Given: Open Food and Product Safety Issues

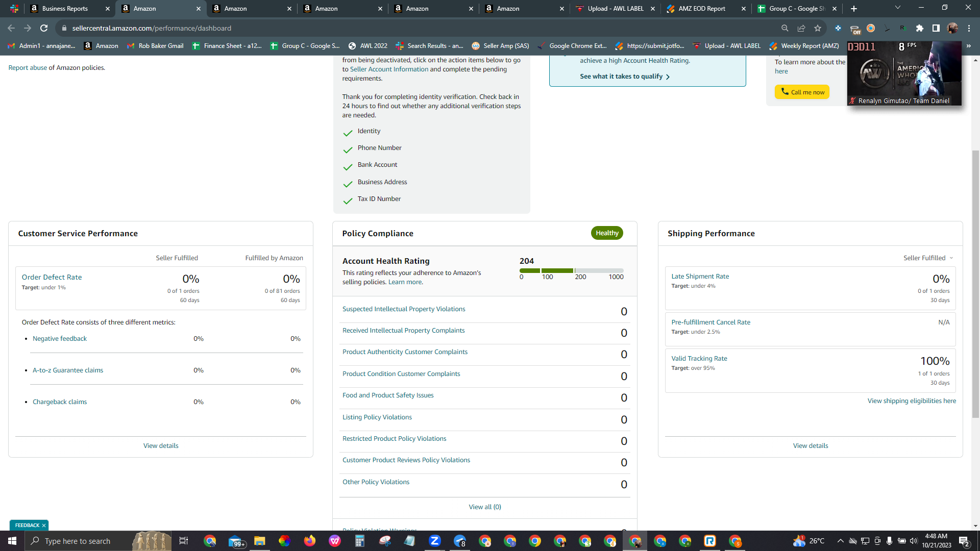Looking at the screenshot, I should pyautogui.click(x=388, y=395).
